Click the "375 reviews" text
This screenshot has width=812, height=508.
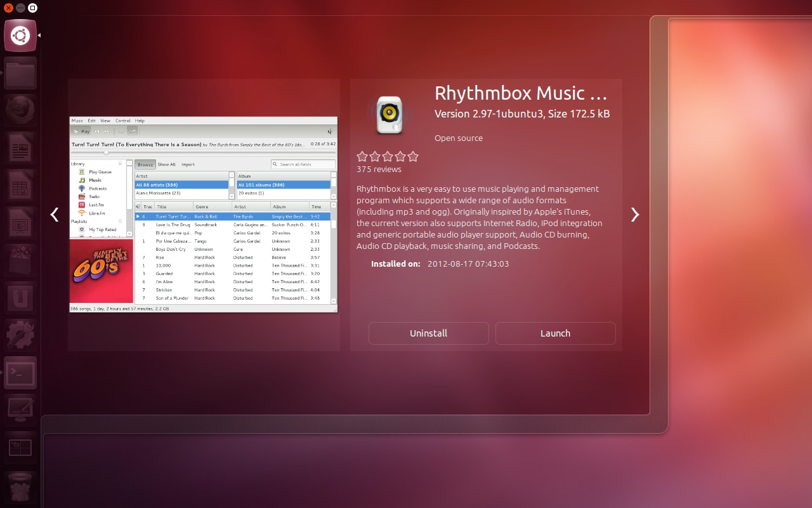(379, 170)
